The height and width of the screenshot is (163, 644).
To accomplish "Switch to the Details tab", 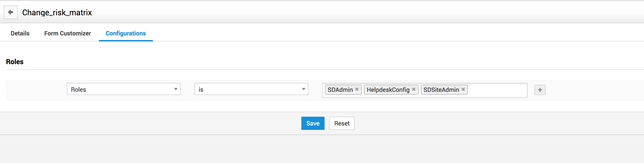I will 20,33.
